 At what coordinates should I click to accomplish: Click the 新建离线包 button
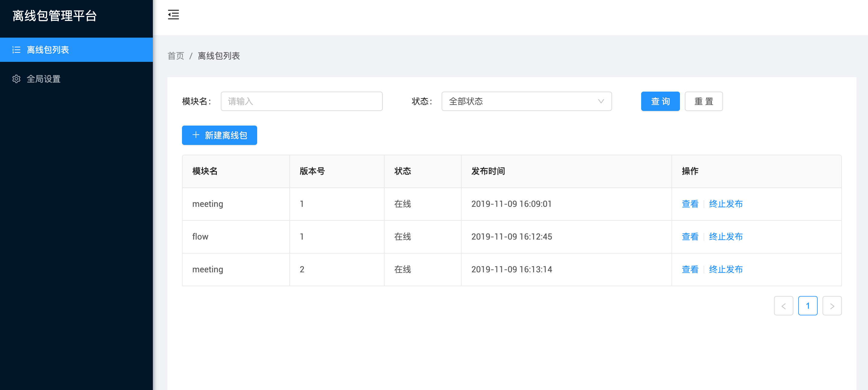coord(219,135)
